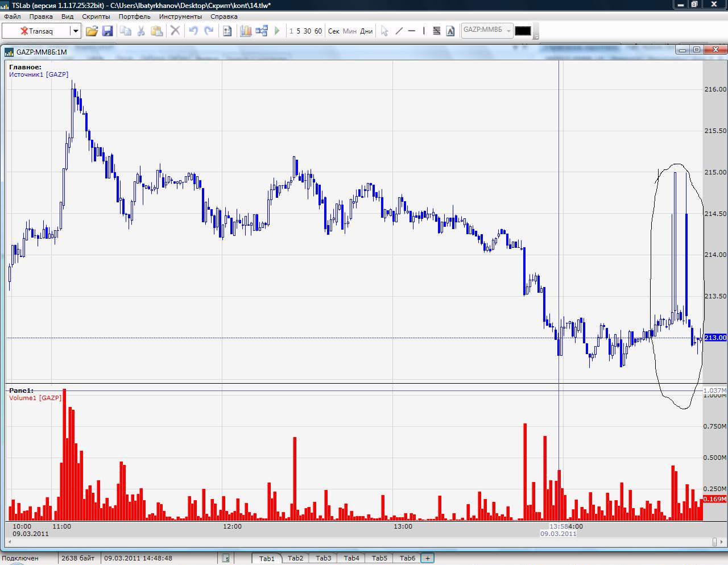Screen dimensions: 728x565
Task: Set the timeframe multiplier to 60
Action: tap(318, 31)
